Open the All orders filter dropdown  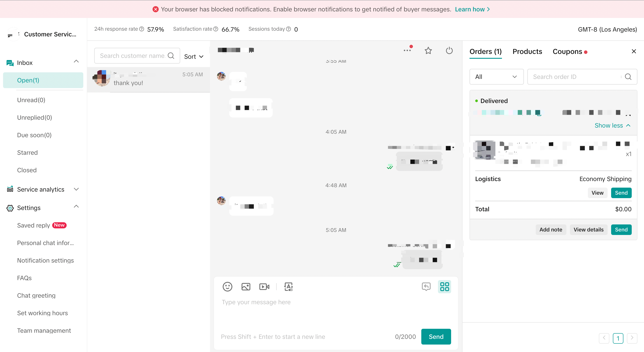[x=496, y=77]
